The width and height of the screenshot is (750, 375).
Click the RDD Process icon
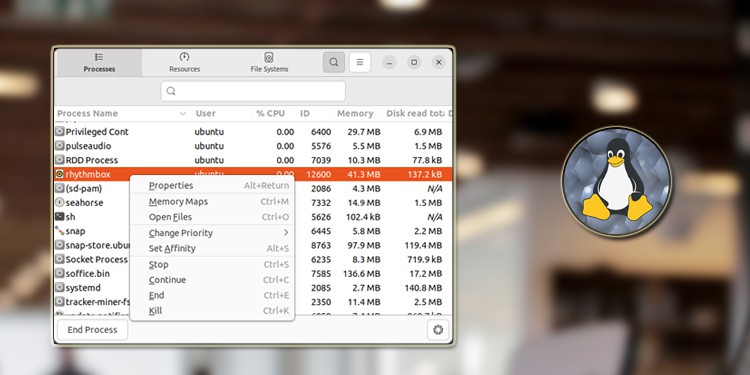pyautogui.click(x=60, y=160)
